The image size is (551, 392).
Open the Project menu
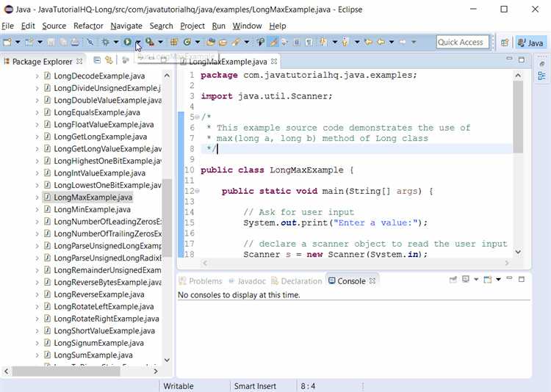[192, 26]
